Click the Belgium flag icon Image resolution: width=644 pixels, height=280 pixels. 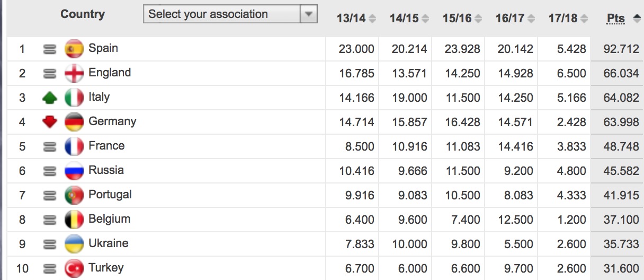(x=74, y=220)
